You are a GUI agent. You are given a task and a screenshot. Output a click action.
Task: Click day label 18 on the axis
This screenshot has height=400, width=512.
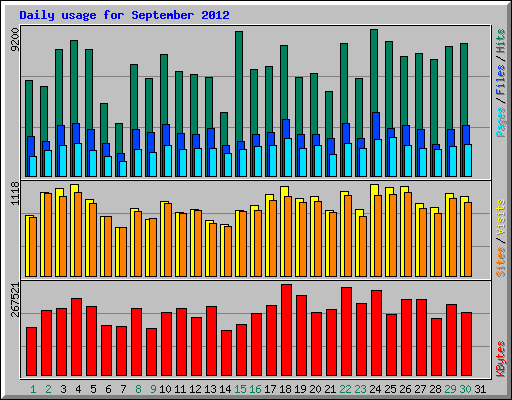tap(285, 389)
